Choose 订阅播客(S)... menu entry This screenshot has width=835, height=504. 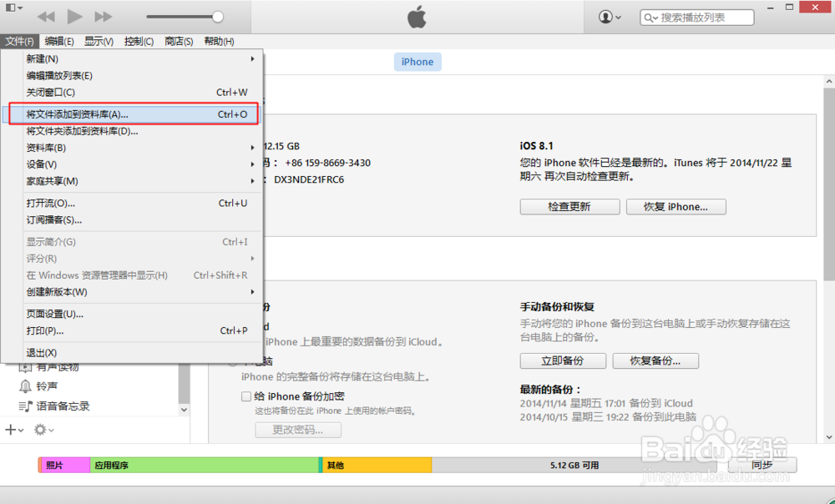click(x=132, y=219)
